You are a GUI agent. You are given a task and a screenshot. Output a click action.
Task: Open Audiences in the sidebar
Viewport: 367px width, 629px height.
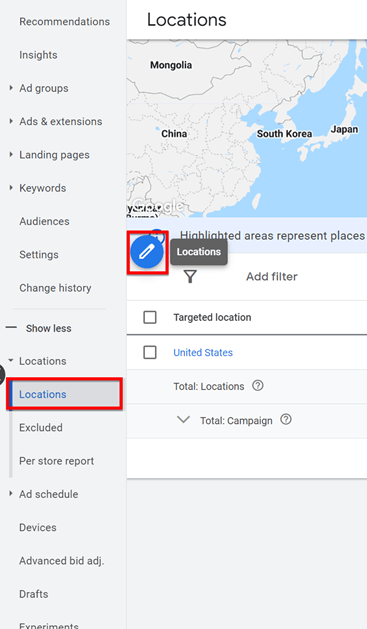pos(44,221)
